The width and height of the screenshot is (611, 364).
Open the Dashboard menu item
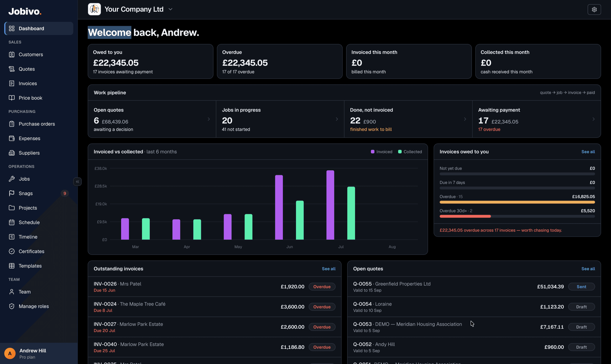click(x=39, y=28)
